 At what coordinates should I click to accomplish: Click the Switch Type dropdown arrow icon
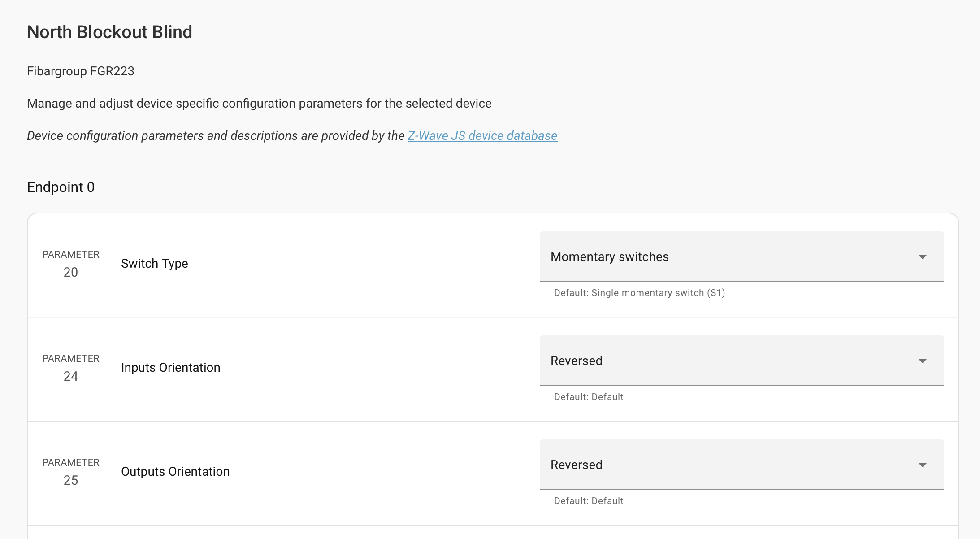922,257
